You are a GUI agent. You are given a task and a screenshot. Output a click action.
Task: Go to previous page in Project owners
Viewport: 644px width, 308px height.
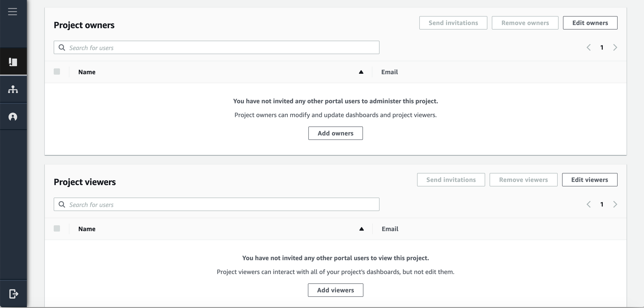(589, 47)
